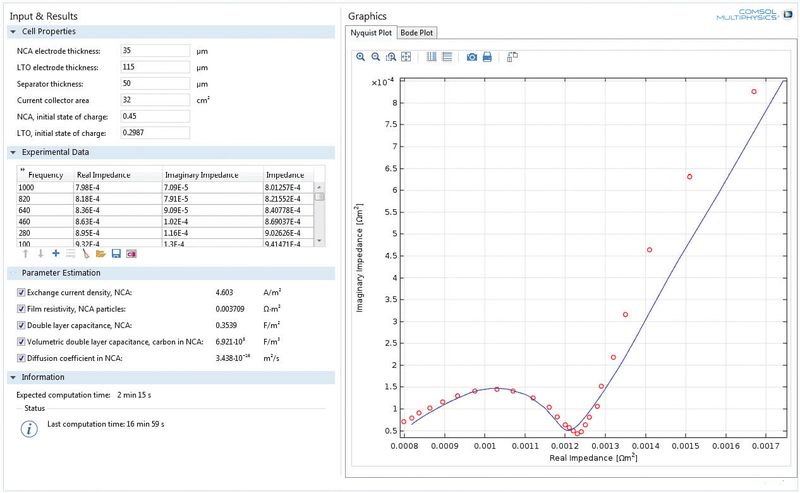This screenshot has height=493, width=800.
Task: Edit NCA initial state of charge field
Action: coord(155,116)
